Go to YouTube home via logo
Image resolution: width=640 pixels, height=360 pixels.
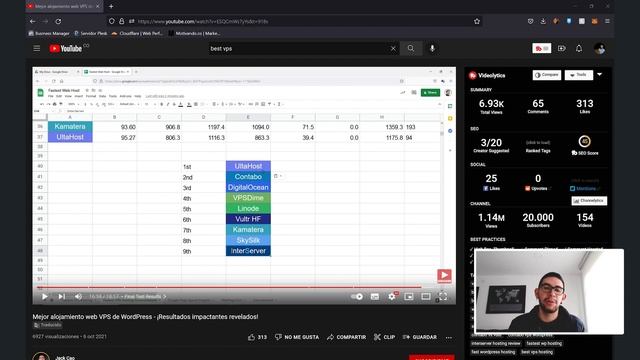66,49
